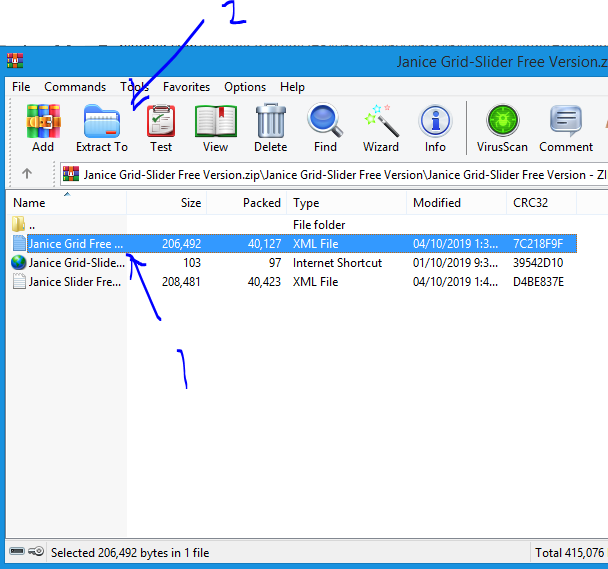Select the Janice Grid Free ... file name
Screen dimensions: 608x569
pos(76,244)
